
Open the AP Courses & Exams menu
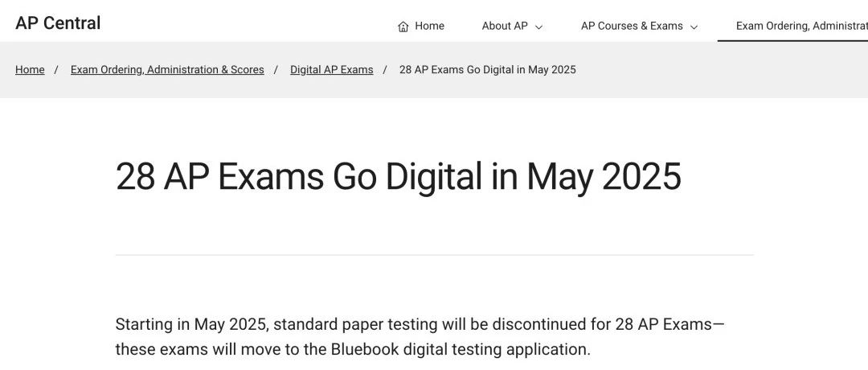[x=640, y=26]
